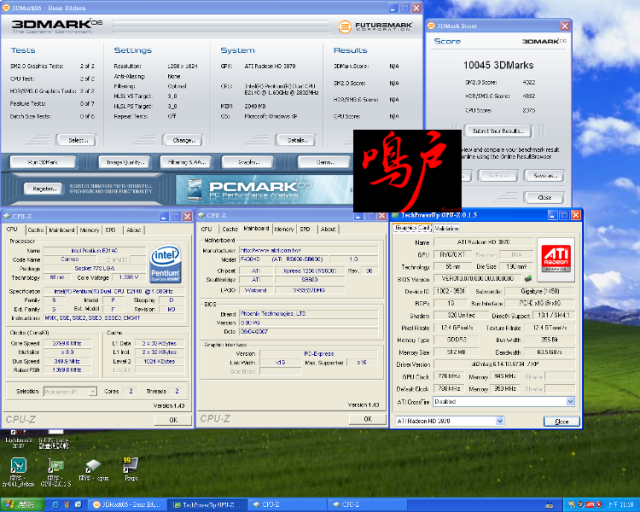The height and width of the screenshot is (512, 640).
Task: Click the Phoenix Technologies BIOS brand field
Action: 309,314
